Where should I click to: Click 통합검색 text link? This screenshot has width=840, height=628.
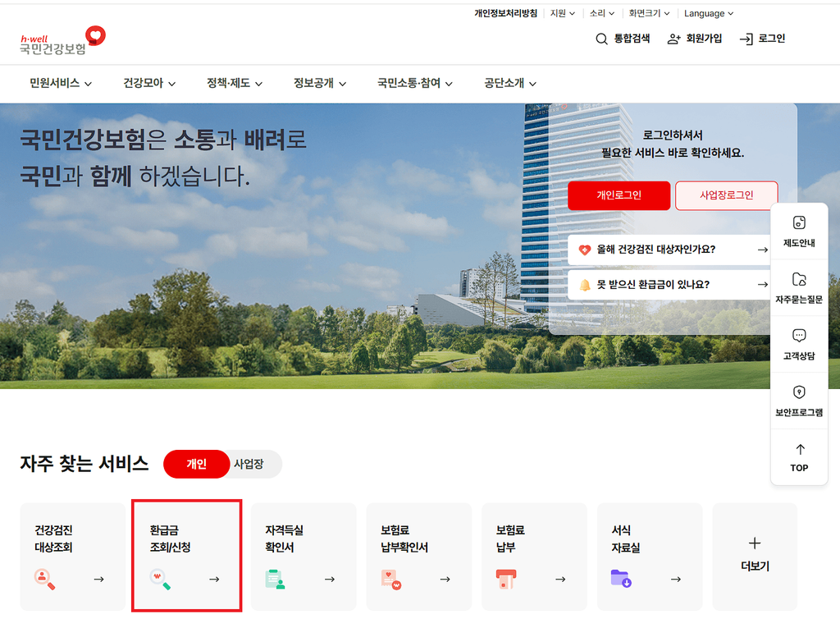[632, 39]
